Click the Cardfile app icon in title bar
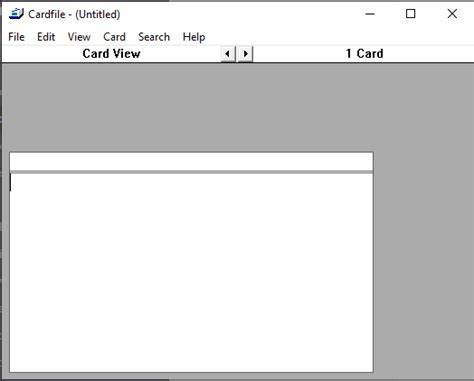Viewport: 474px width, 381px height. pos(16,14)
